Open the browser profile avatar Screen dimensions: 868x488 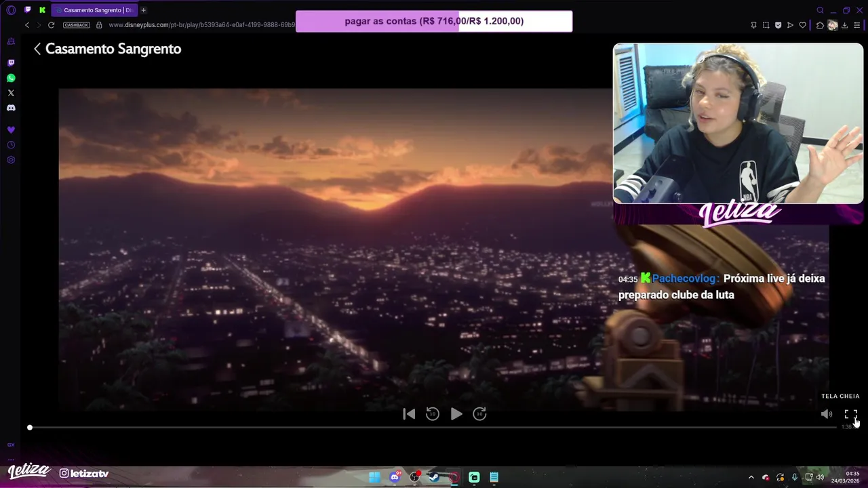[x=832, y=25]
